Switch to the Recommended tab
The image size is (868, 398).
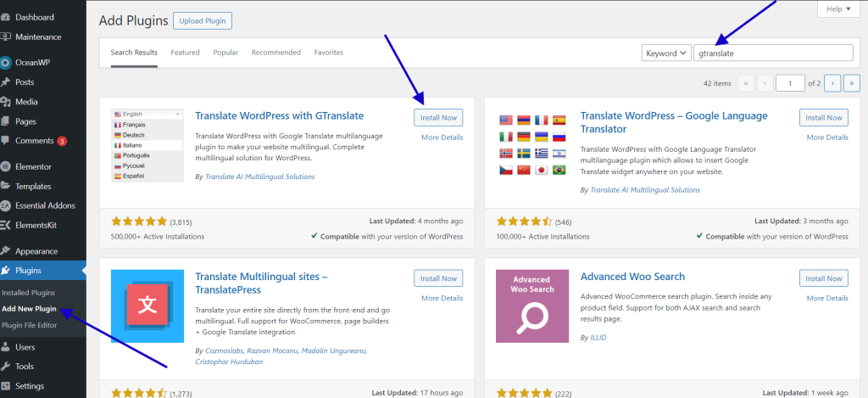tap(276, 53)
